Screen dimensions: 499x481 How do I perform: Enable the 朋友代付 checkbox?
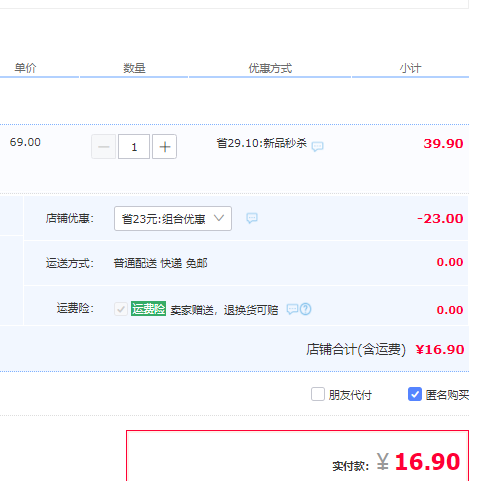pos(318,394)
